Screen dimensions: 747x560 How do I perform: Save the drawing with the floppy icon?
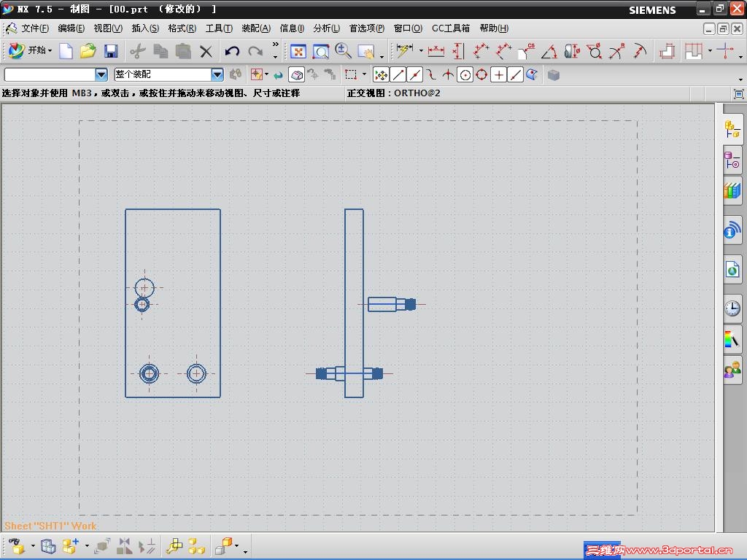click(x=111, y=50)
